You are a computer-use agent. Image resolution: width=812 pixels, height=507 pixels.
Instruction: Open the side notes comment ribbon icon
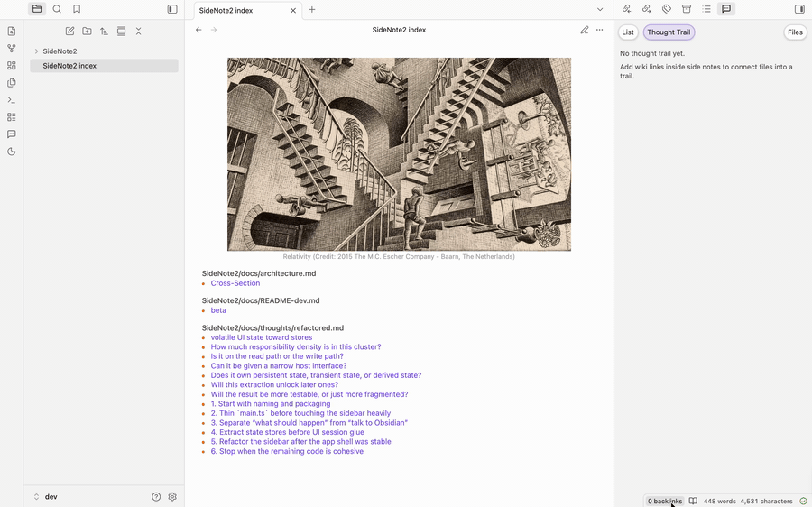tap(12, 134)
